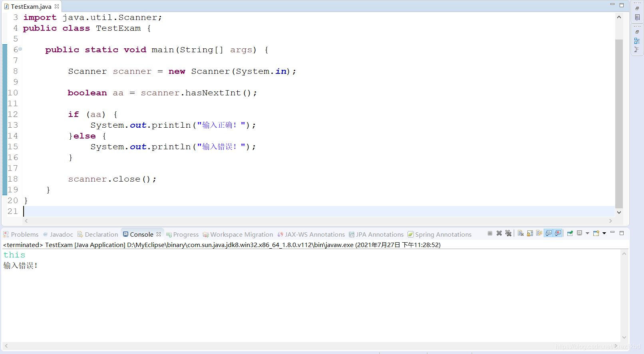Click the 'scanner.hasNextInt()' call
Image resolution: width=644 pixels, height=354 pixels.
[x=199, y=93]
